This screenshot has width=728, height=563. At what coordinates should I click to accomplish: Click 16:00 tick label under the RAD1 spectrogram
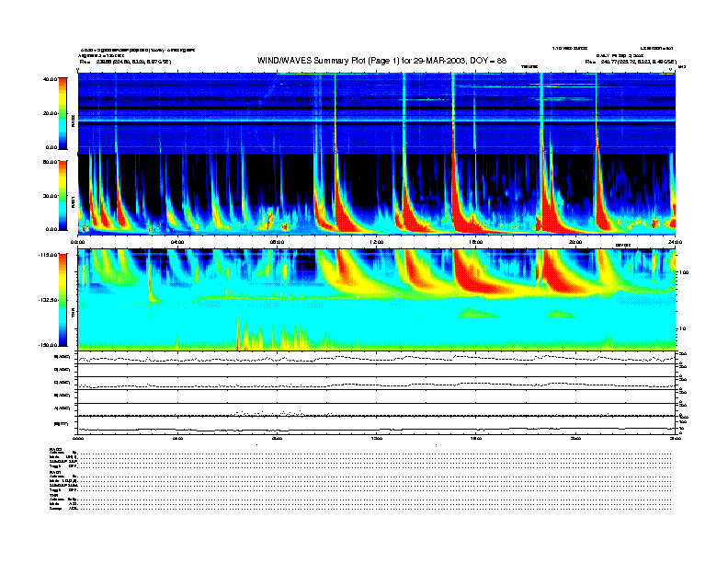click(x=476, y=242)
